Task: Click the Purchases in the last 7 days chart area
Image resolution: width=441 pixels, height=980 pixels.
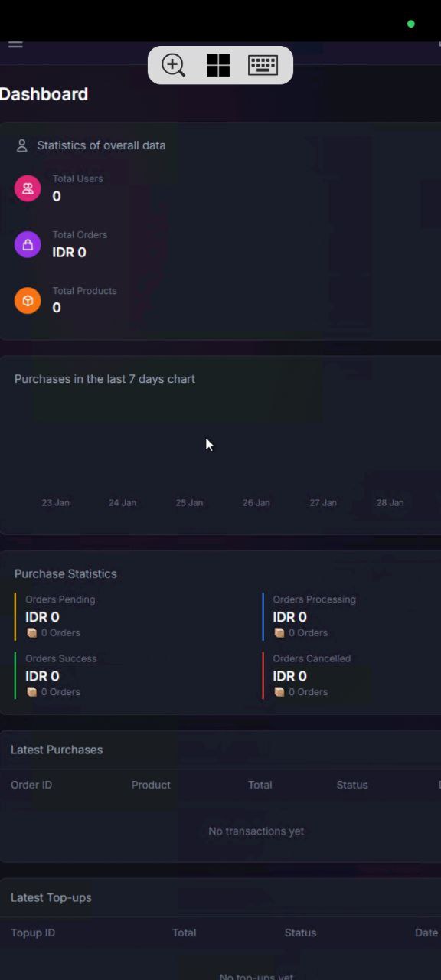Action: 220,444
